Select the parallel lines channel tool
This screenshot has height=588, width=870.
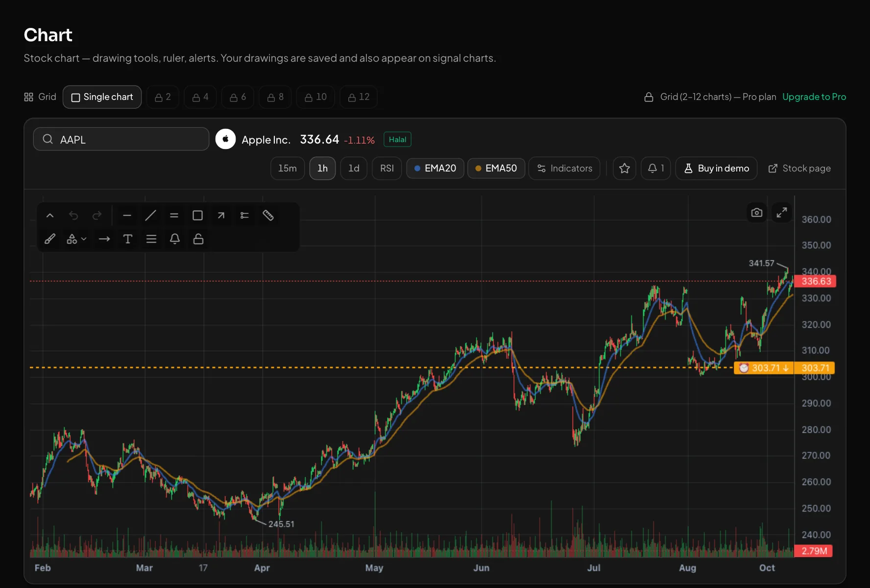point(174,216)
